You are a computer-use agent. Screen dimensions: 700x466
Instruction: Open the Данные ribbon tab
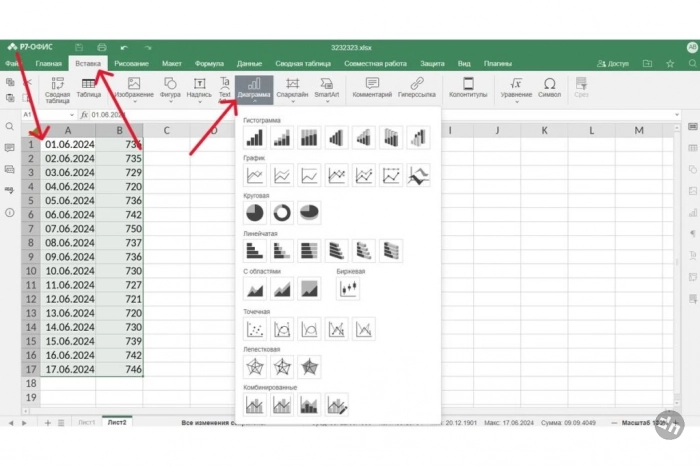point(249,63)
